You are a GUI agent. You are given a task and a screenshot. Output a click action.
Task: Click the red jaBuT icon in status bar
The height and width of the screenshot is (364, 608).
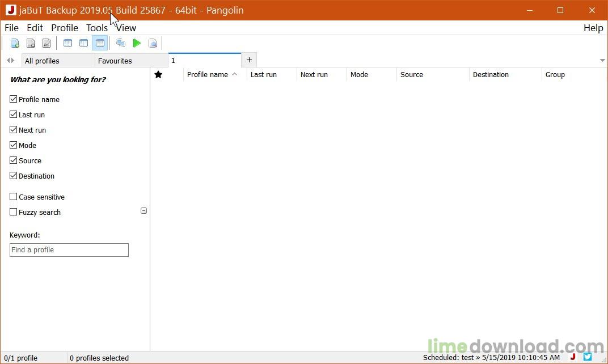click(573, 357)
